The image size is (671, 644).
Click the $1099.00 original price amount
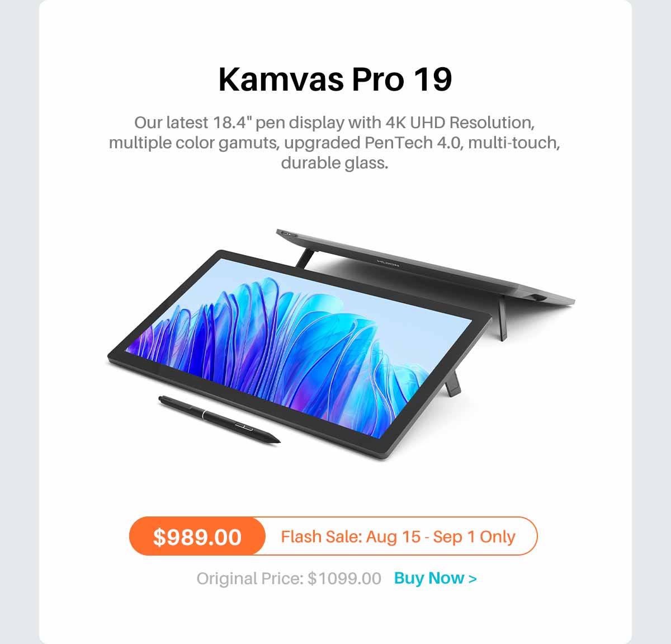(344, 579)
